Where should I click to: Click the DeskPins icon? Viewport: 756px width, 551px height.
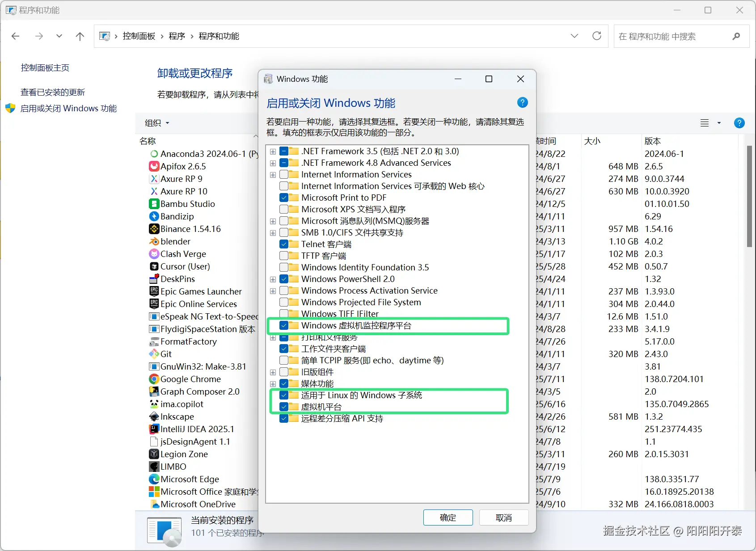coord(154,279)
